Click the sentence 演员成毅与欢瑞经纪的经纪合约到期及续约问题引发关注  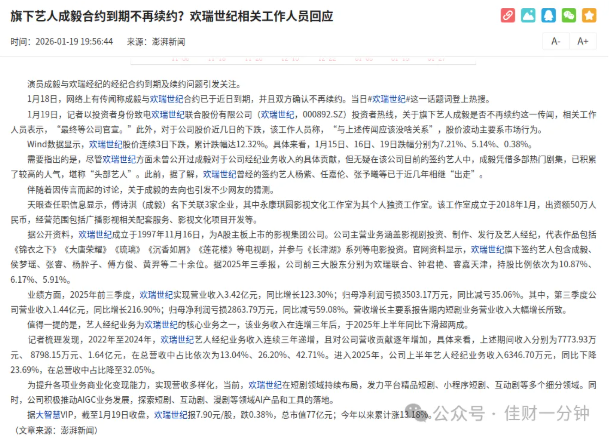pos(132,84)
